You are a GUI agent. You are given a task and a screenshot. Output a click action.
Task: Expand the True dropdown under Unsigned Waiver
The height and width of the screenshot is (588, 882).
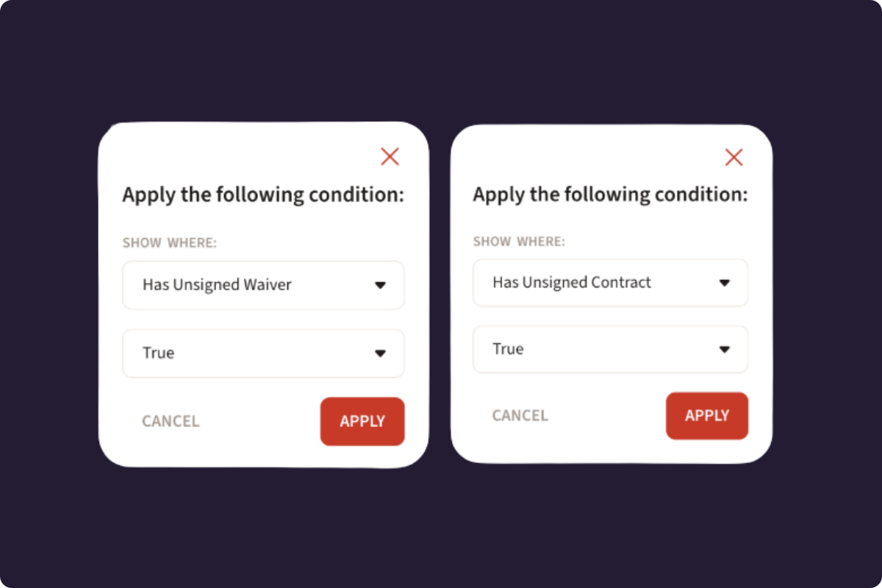(263, 354)
